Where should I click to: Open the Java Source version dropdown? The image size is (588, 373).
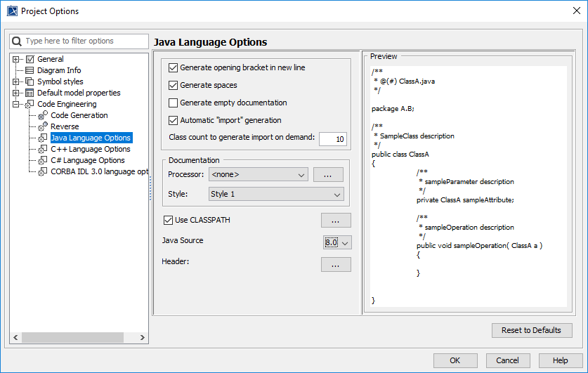pos(337,242)
